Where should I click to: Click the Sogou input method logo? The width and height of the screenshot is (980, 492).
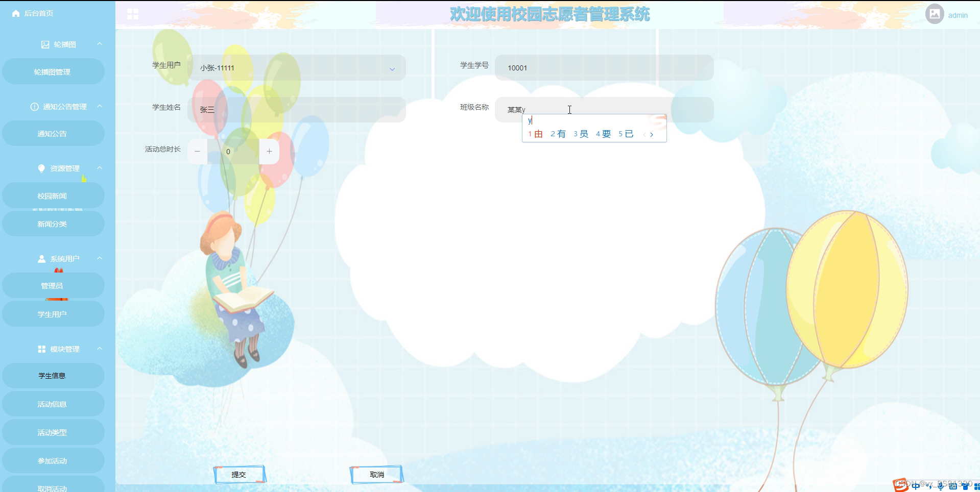pyautogui.click(x=900, y=485)
